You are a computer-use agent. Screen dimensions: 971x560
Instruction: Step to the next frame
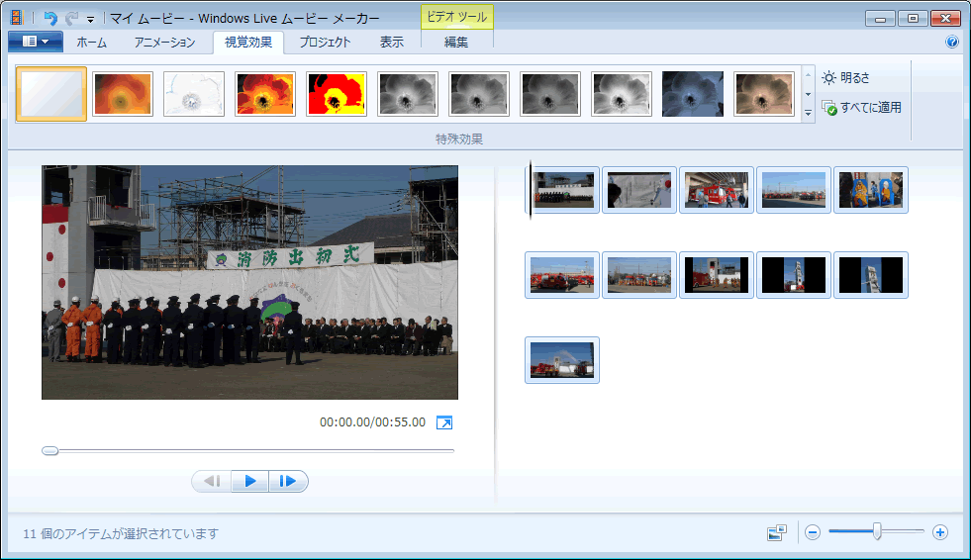coord(288,481)
